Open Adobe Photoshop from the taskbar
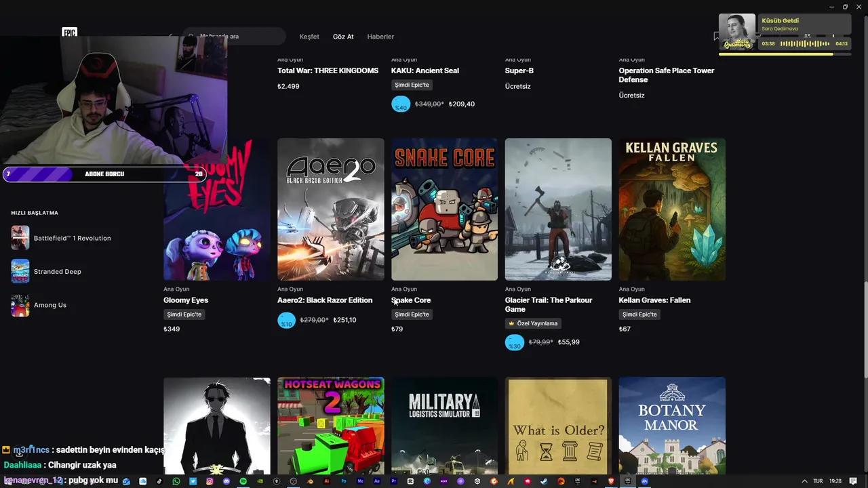 point(344,481)
